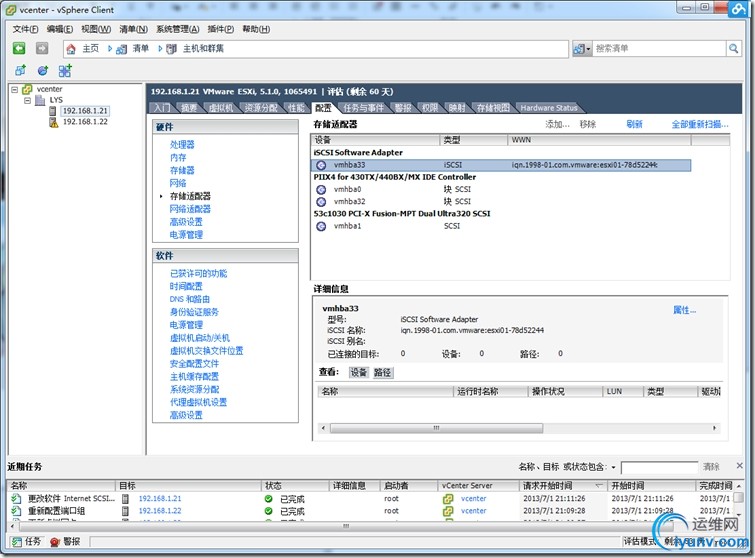The height and width of the screenshot is (558, 755).
Task: Click the magnifier search inventory icon
Action: pyautogui.click(x=733, y=49)
